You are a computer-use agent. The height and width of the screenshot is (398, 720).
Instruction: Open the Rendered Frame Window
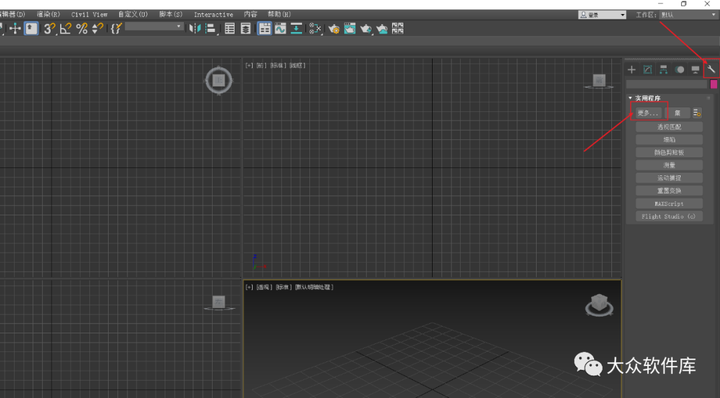coord(350,29)
